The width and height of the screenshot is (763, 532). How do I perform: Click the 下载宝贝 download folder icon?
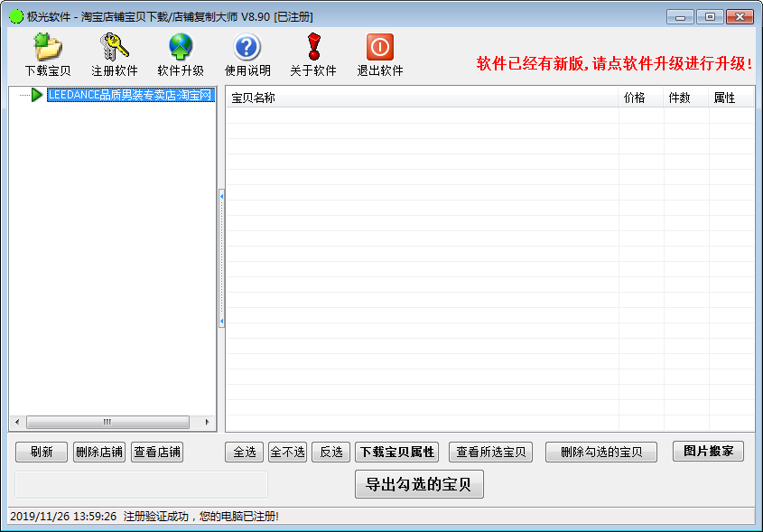coord(48,47)
